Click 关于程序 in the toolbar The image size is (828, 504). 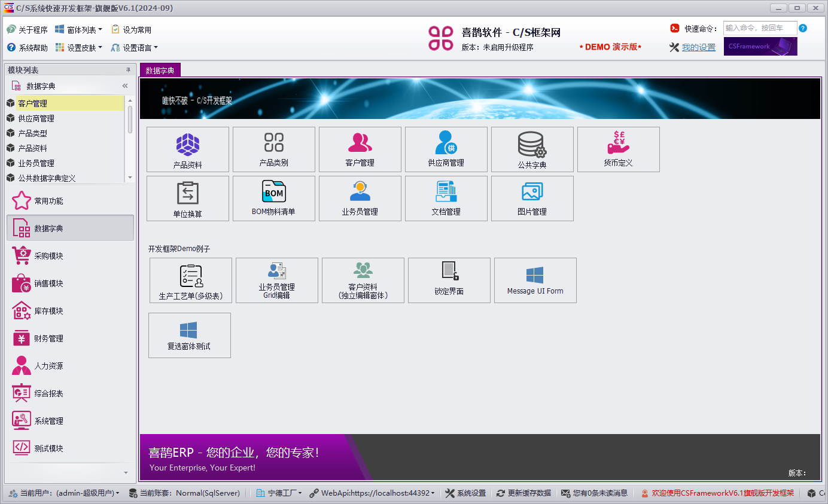tap(27, 30)
